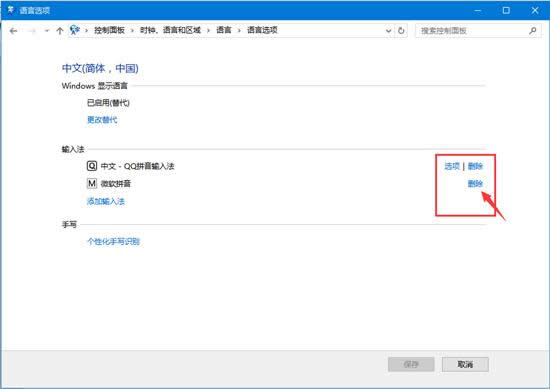Expand chevron after 控制面板 breadcrumb
Image resolution: width=550 pixels, height=389 pixels.
(x=132, y=31)
